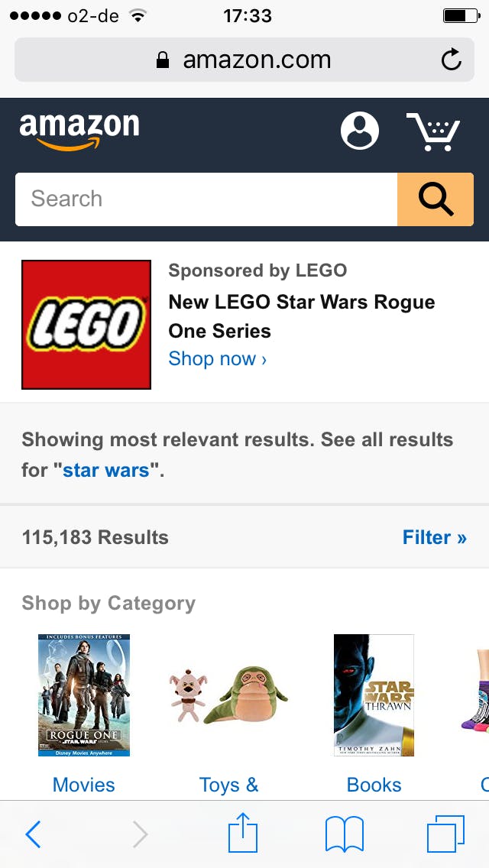Reload the page in Safari

[452, 60]
